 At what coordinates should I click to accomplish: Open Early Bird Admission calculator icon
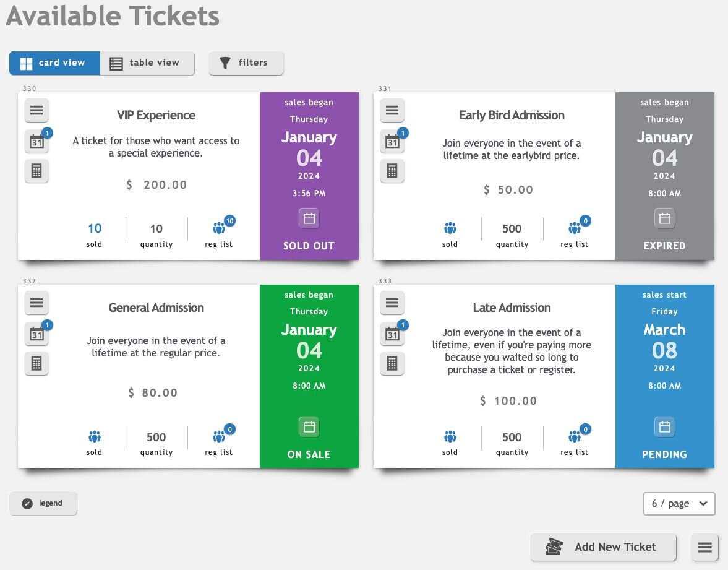[x=392, y=171]
